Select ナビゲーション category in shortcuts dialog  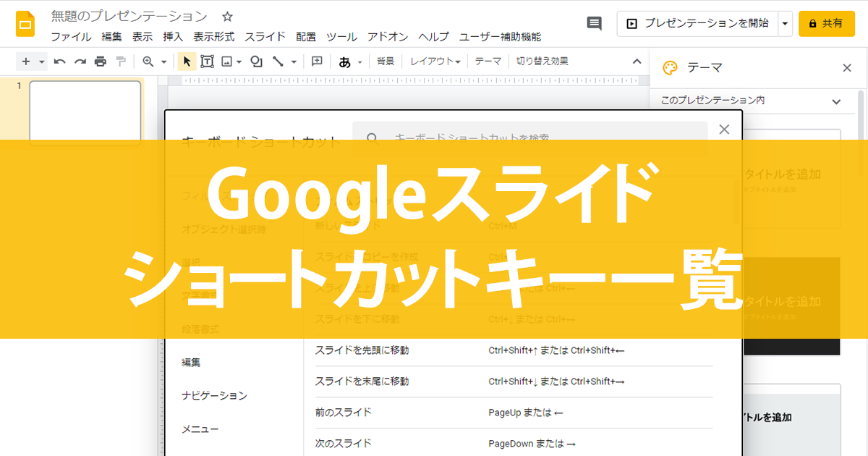(x=214, y=396)
